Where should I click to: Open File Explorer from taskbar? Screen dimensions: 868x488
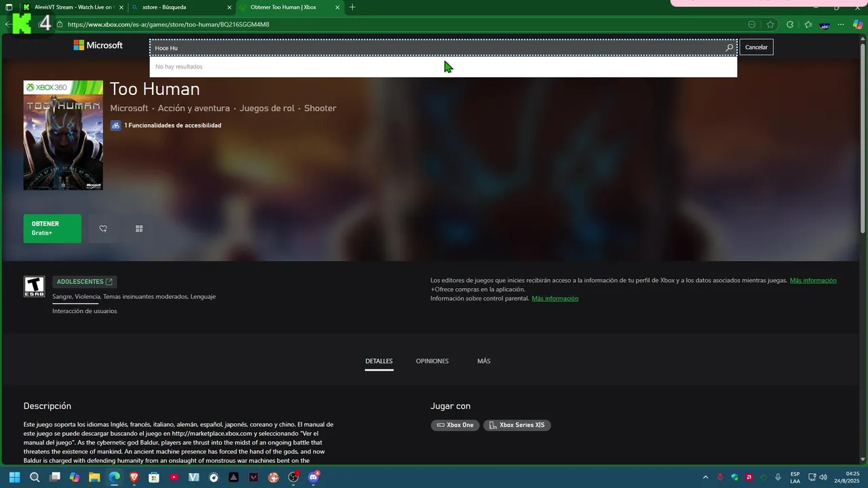click(x=94, y=477)
